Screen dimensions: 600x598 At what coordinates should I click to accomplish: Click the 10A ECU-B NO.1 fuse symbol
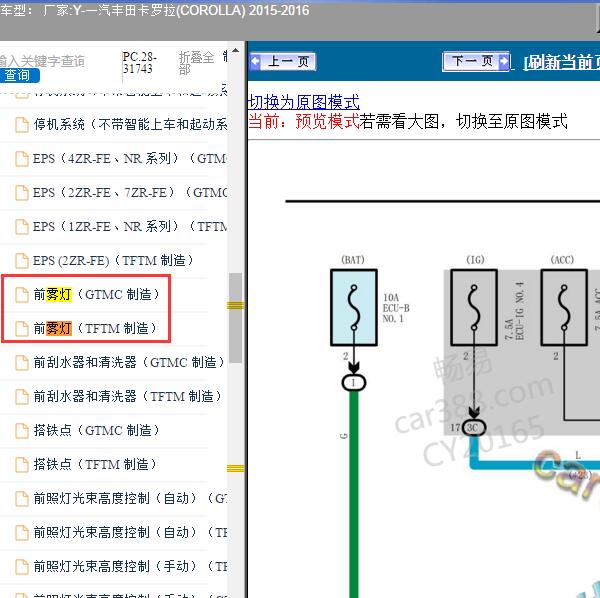354,308
